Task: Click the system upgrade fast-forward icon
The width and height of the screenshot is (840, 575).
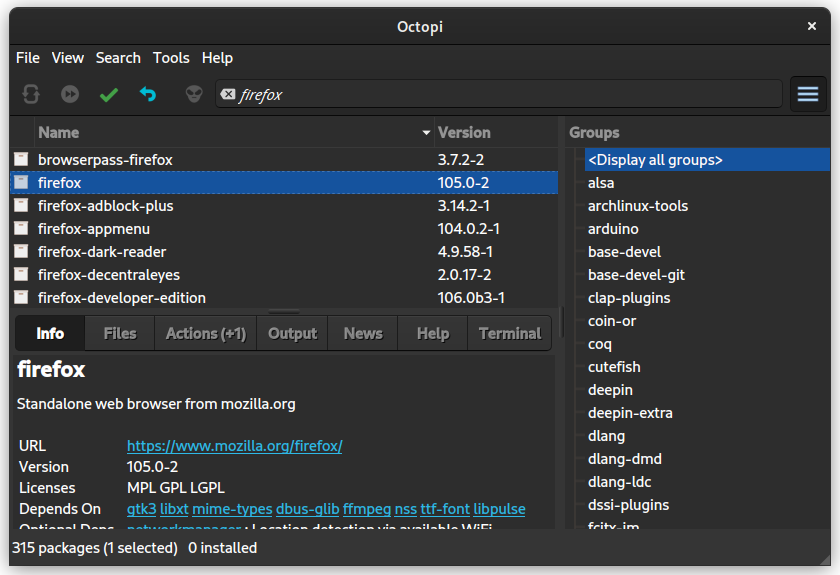Action: pyautogui.click(x=70, y=94)
